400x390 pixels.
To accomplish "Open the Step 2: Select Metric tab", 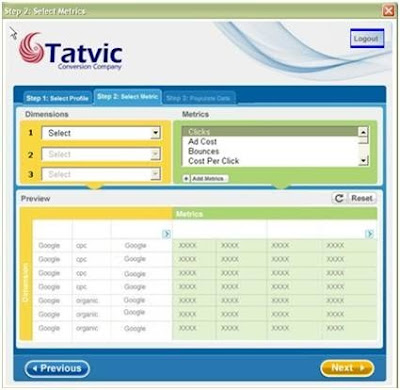I will point(128,97).
